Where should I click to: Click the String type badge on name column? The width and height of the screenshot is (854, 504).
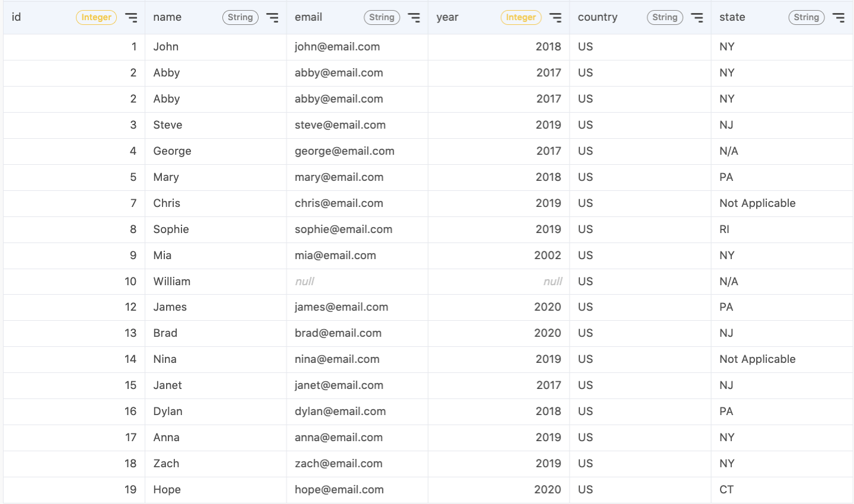[240, 18]
